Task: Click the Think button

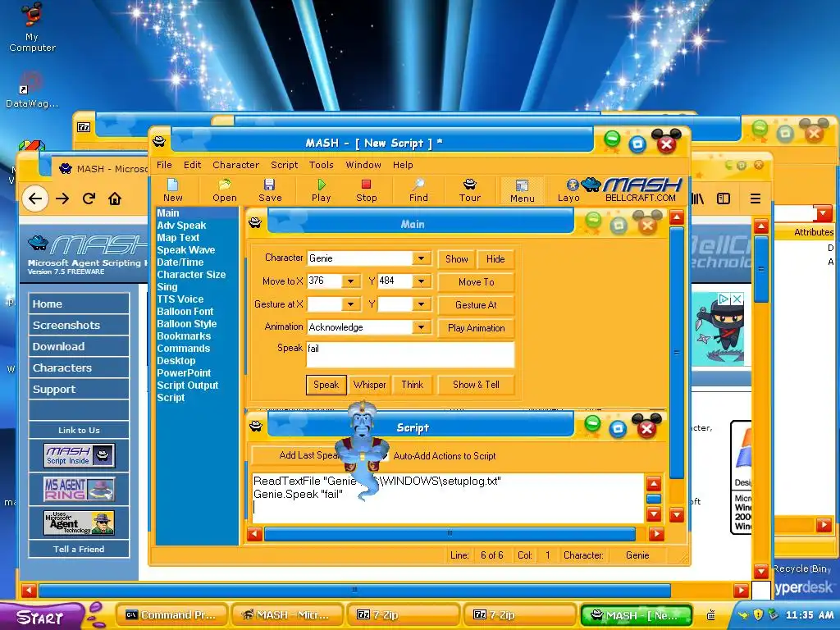Action: click(x=413, y=385)
